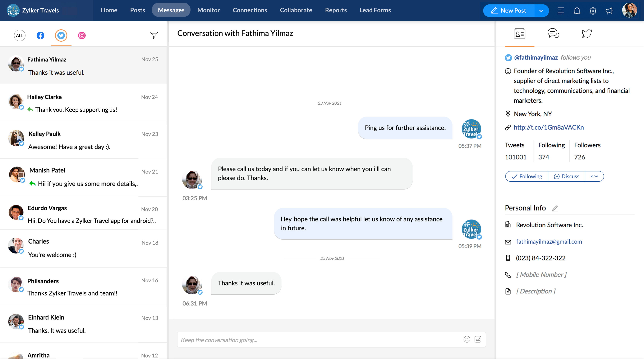Viewport: 644px width, 359px height.
Task: Attach image to the reply
Action: coord(477,339)
